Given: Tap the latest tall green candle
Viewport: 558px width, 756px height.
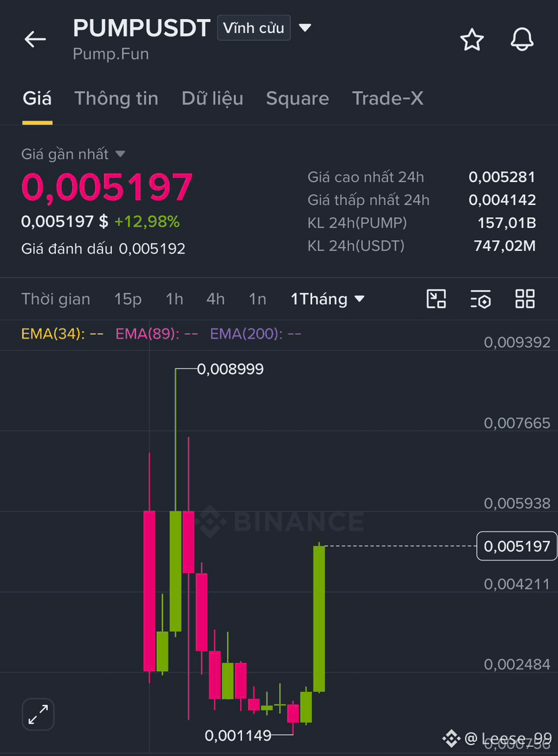Looking at the screenshot, I should [319, 618].
